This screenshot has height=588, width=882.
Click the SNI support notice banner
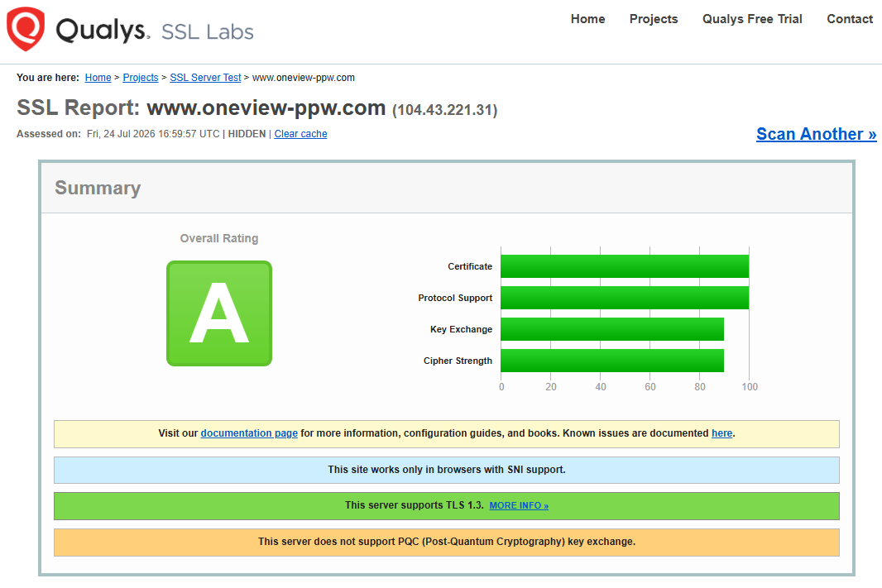click(x=447, y=470)
